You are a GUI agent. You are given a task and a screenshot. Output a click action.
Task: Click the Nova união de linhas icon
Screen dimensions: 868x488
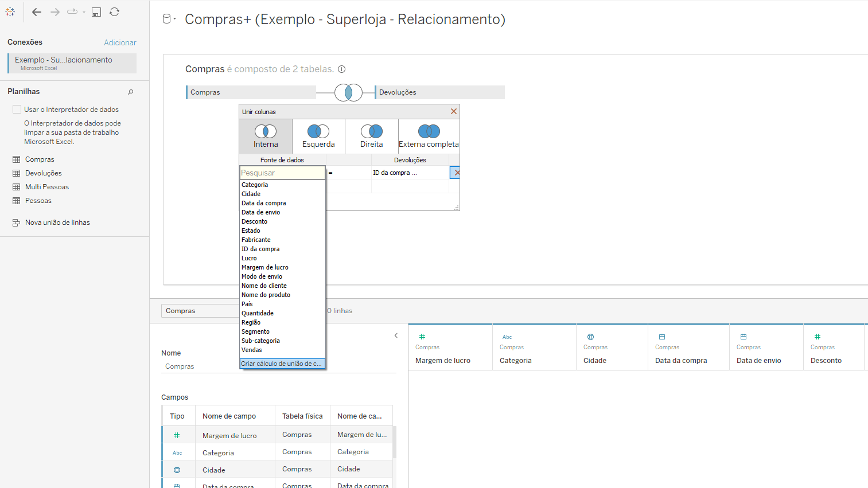click(x=17, y=222)
